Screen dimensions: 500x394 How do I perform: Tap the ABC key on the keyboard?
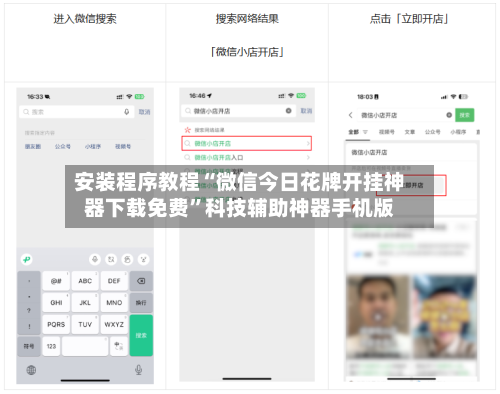[85, 281]
